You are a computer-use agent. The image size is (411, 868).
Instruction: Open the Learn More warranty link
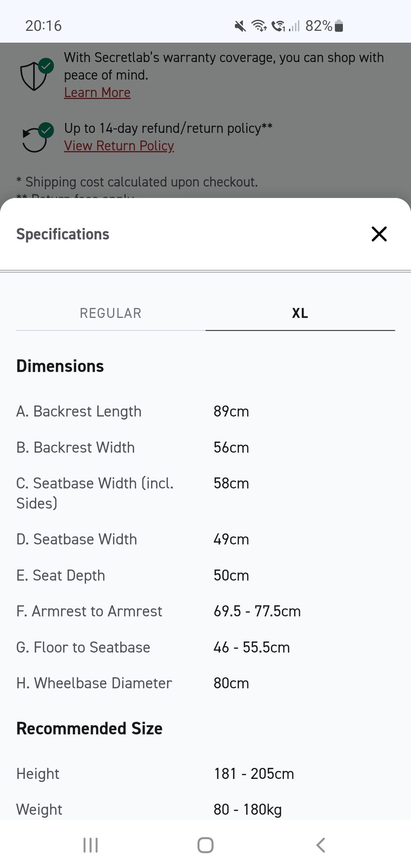(x=97, y=92)
